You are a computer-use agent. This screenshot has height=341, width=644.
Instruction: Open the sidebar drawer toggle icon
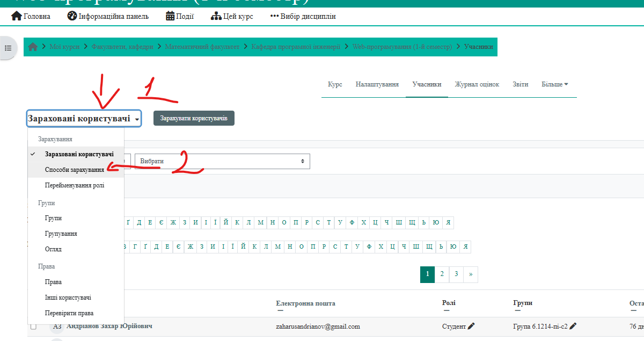point(8,48)
